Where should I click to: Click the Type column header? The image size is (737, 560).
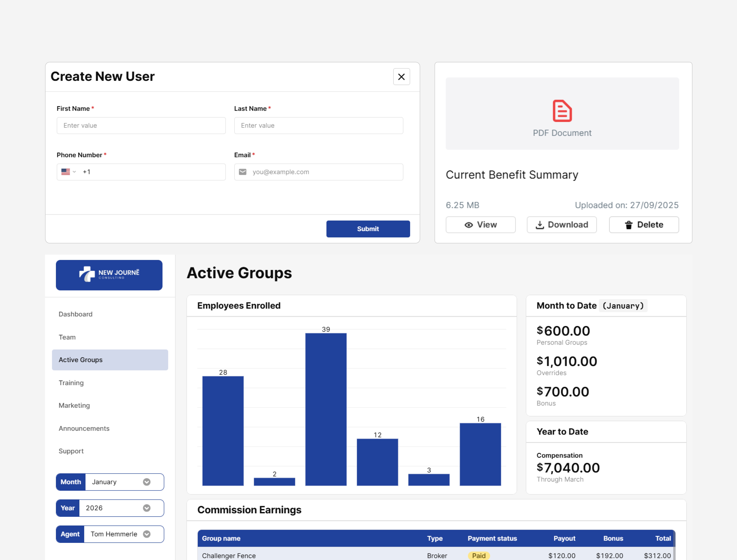(435, 538)
